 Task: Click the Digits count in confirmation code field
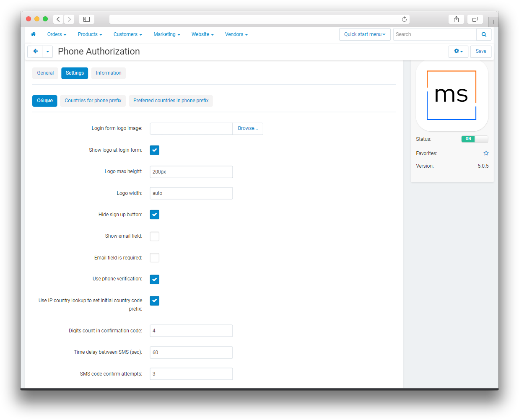click(x=191, y=331)
